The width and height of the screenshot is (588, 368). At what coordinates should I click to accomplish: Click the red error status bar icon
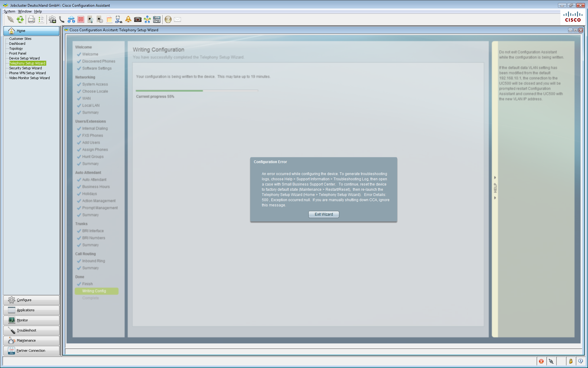click(541, 361)
